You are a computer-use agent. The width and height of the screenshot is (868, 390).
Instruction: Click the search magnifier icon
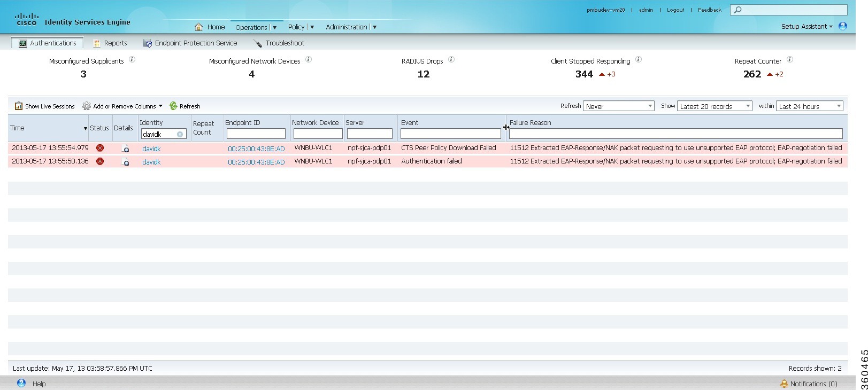(x=738, y=10)
